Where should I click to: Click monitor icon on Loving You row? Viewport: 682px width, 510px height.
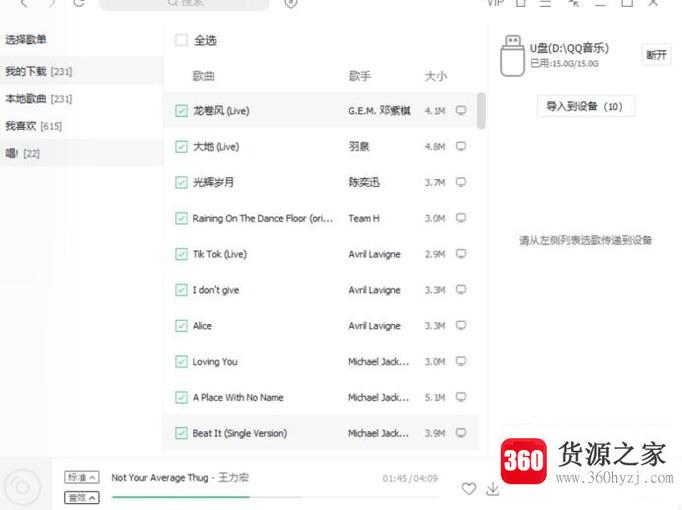pos(461,361)
